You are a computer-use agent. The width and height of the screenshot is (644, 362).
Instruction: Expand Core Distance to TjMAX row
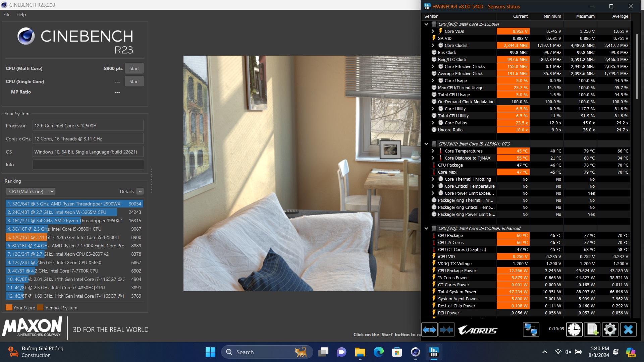tap(433, 158)
